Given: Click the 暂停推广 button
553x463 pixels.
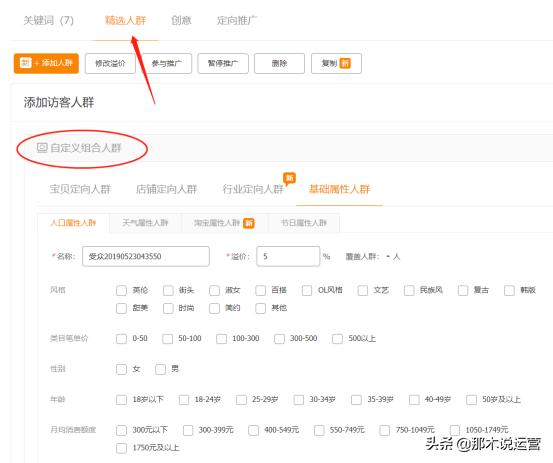Looking at the screenshot, I should 223,63.
